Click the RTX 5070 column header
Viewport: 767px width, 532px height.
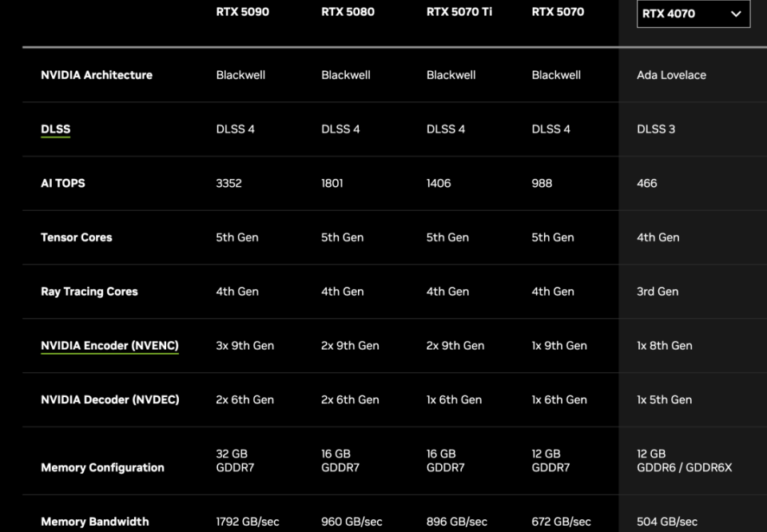[x=558, y=12]
